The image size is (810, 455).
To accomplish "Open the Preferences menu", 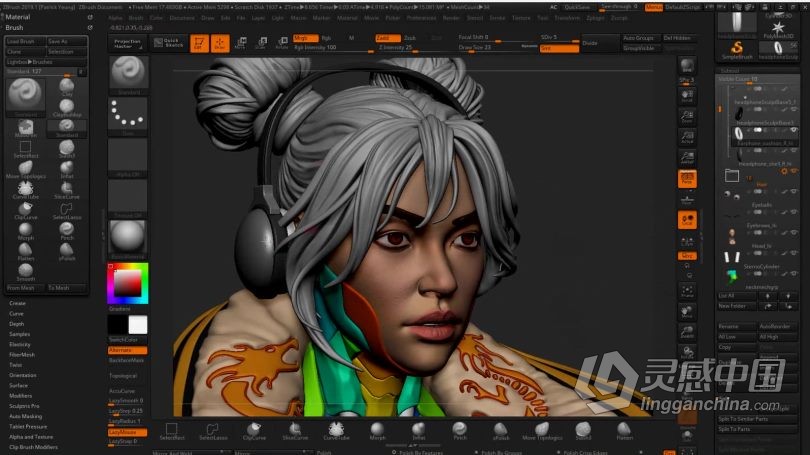I will (x=421, y=18).
